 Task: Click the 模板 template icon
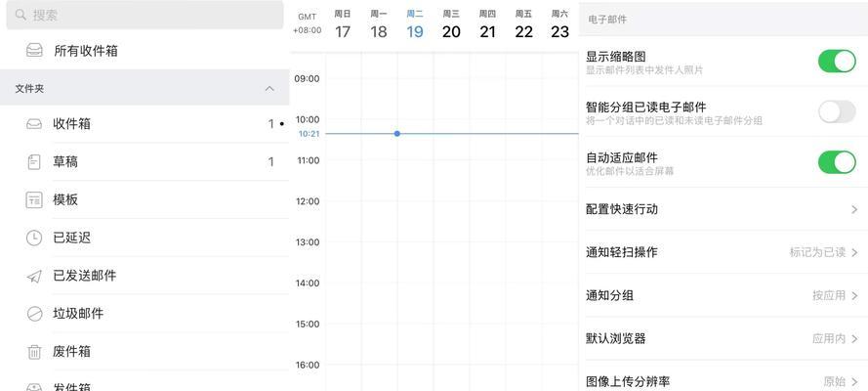(34, 200)
